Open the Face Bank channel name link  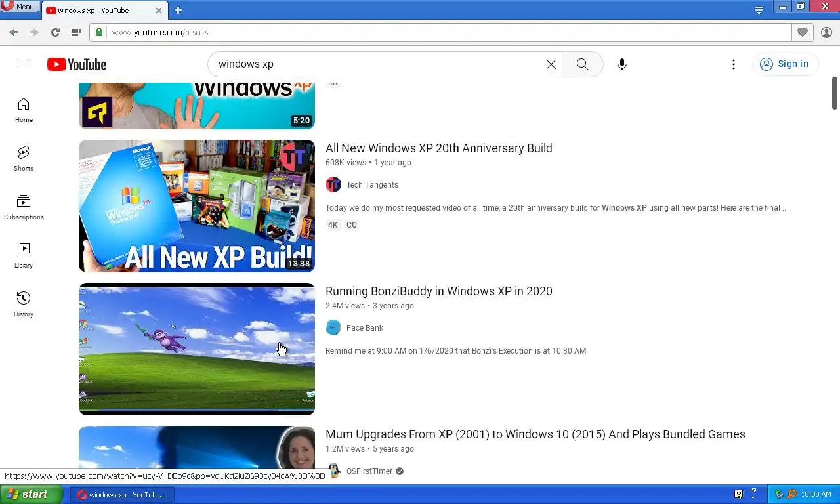(365, 328)
